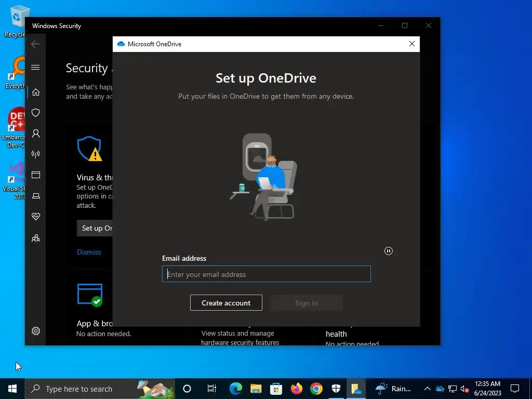532x399 pixels.
Task: Click the Create account button
Action: pos(226,303)
